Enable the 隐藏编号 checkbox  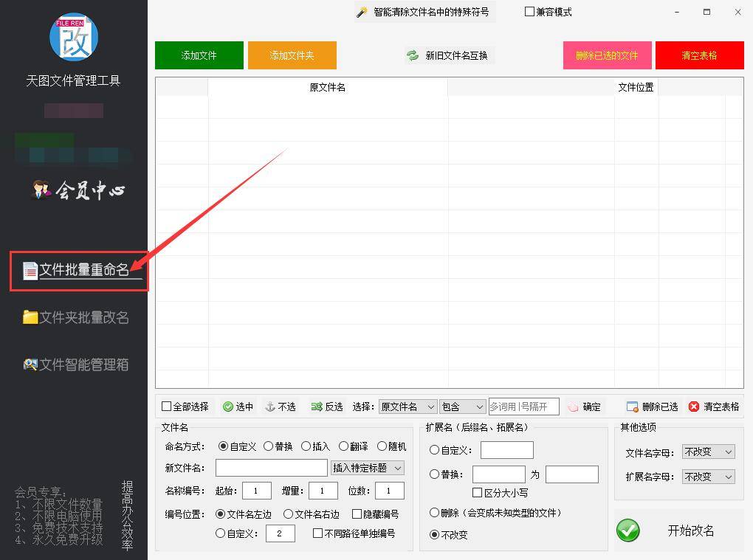357,514
